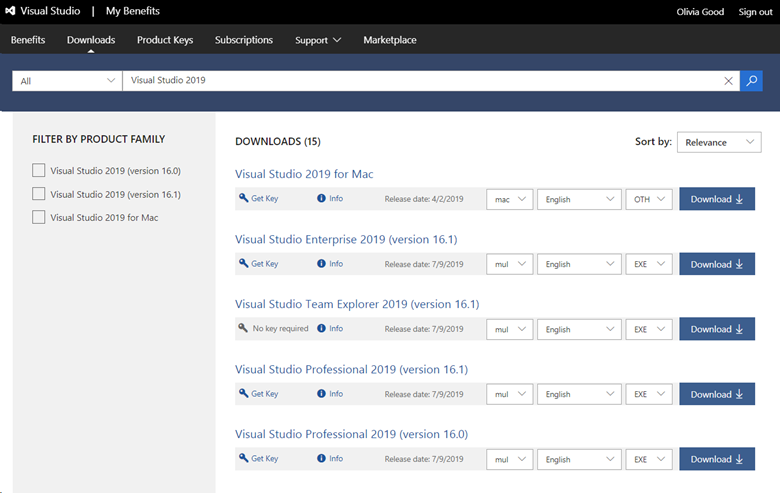Open Visual Studio Professional 2019 (version 16.0) link
780x493 pixels.
pyautogui.click(x=351, y=434)
